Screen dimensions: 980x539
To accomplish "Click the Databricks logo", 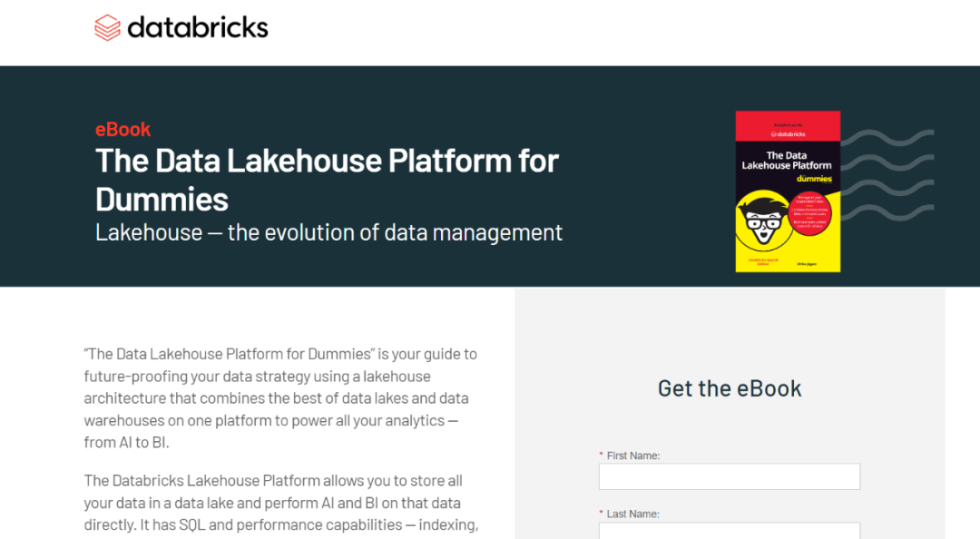I will tap(181, 27).
